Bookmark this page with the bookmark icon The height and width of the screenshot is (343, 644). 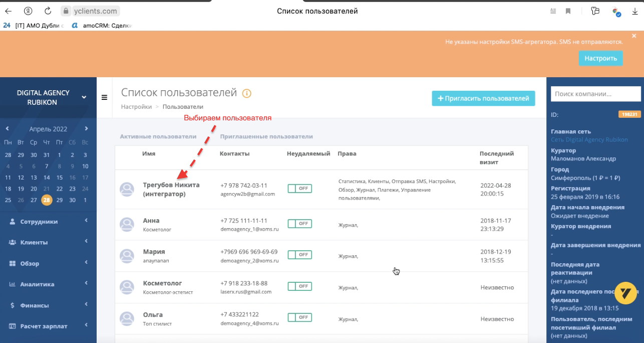(568, 11)
